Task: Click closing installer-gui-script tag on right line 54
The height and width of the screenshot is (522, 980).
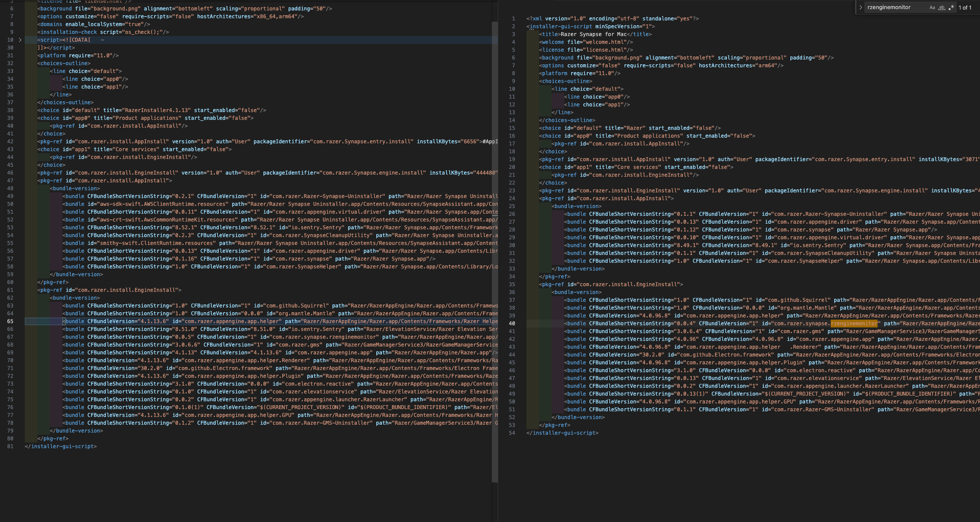Action: (562, 433)
